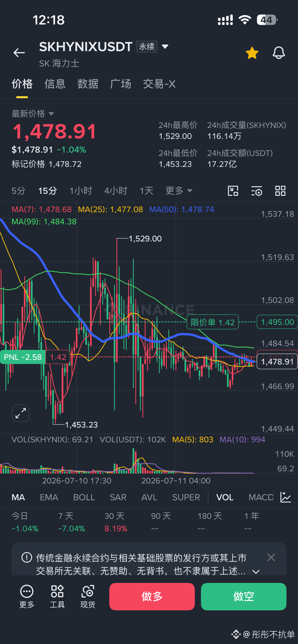Select the 30 天 performance period

coord(116,522)
